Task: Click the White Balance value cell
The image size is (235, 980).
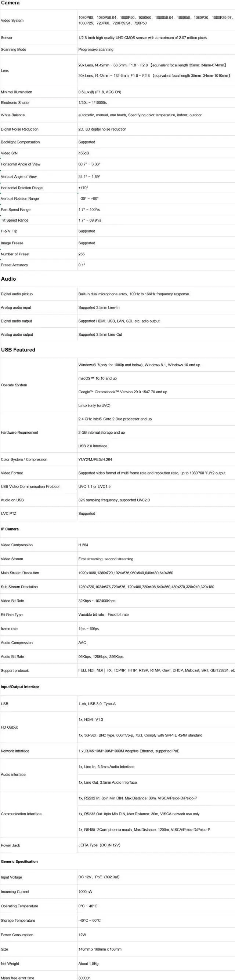Action: tap(140, 115)
